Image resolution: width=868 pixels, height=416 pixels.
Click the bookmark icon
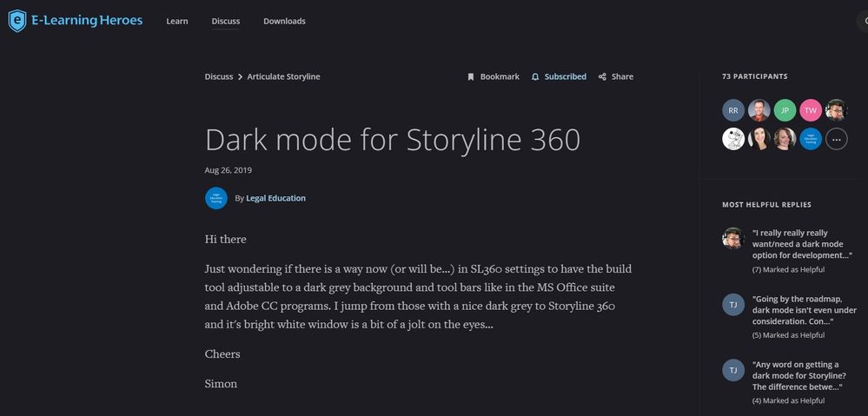[x=471, y=76]
